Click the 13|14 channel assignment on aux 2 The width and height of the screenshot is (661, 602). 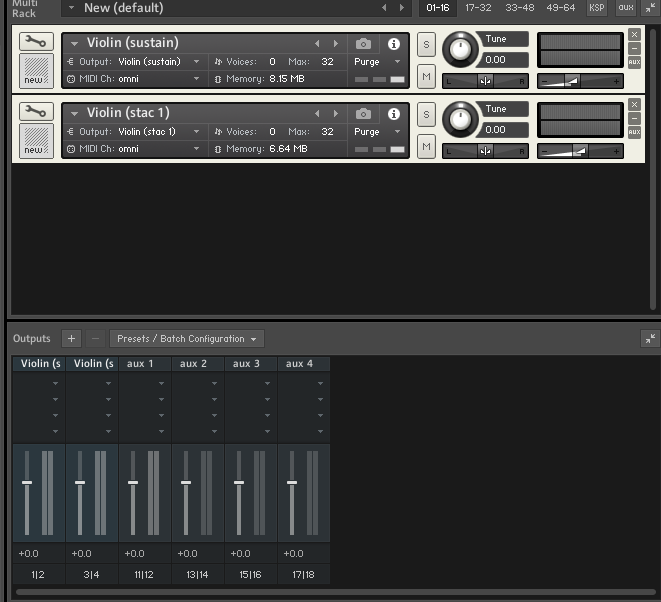(198, 575)
